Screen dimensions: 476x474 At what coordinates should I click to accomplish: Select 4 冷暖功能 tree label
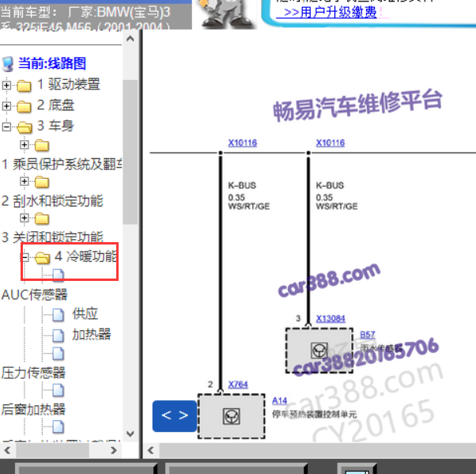(86, 256)
